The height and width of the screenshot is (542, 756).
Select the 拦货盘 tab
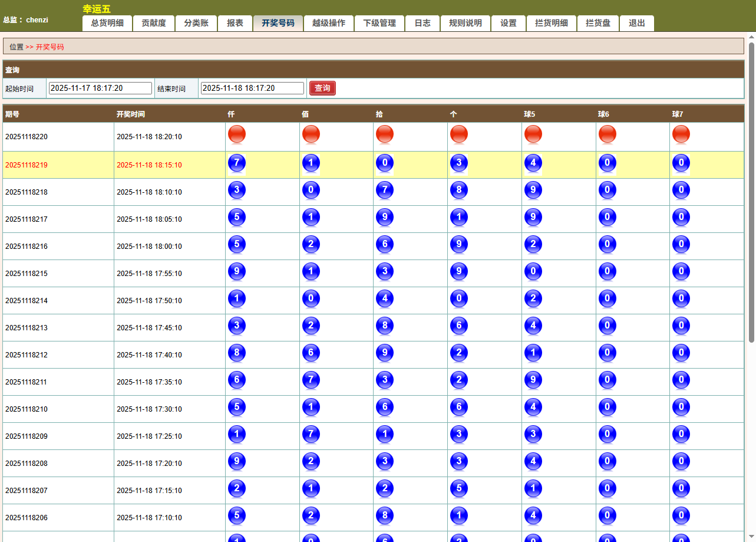598,23
